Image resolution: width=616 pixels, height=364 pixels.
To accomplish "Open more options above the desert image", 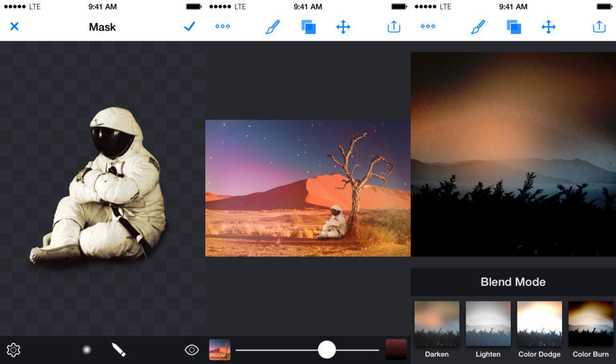I will (223, 27).
